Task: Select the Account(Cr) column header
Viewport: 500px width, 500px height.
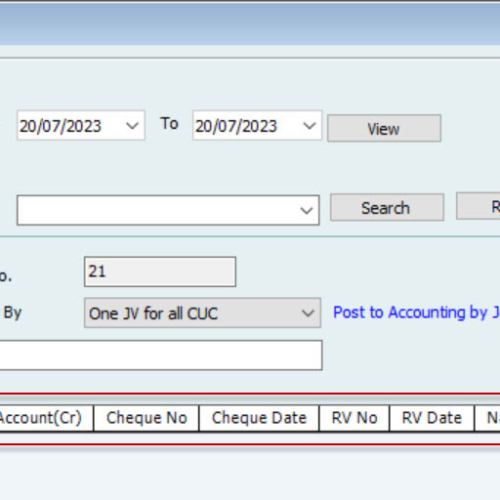Action: (x=46, y=418)
